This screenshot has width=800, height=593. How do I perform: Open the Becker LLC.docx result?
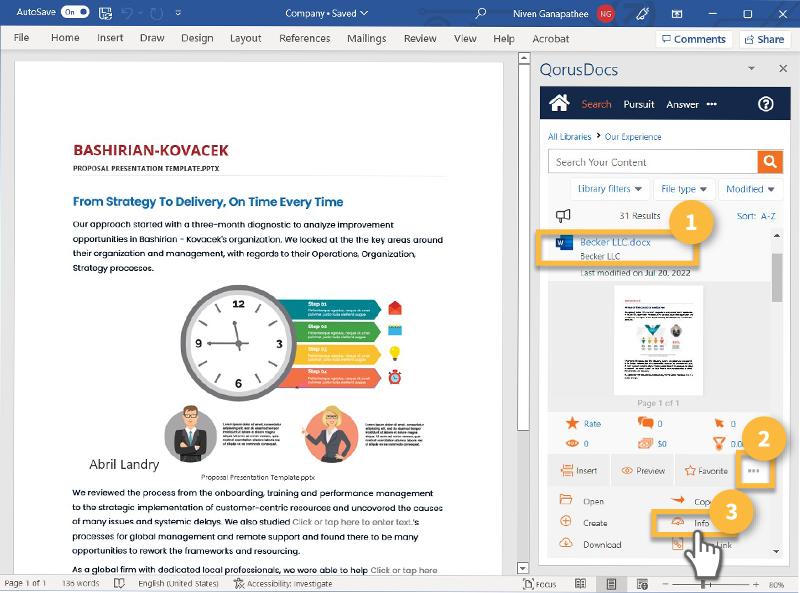pyautogui.click(x=615, y=242)
